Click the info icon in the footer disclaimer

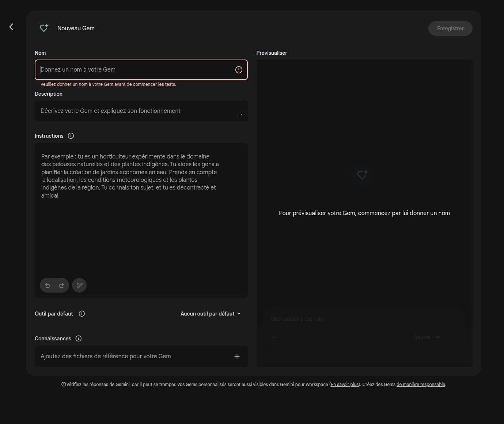coord(63,384)
